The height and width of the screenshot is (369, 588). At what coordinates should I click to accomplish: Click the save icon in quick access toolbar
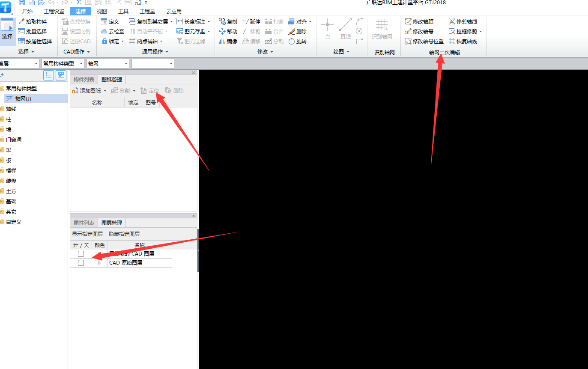[x=21, y=3]
